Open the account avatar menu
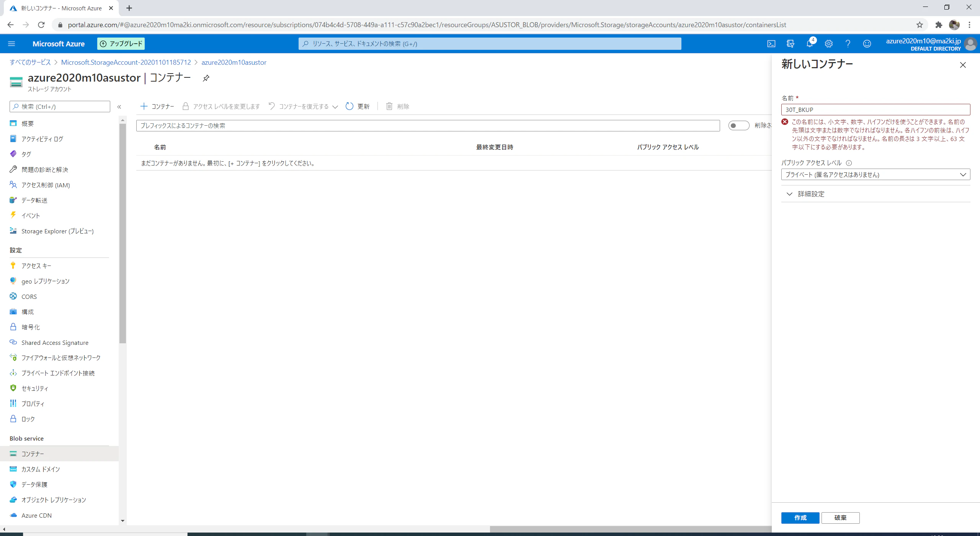The width and height of the screenshot is (980, 536). tap(970, 44)
